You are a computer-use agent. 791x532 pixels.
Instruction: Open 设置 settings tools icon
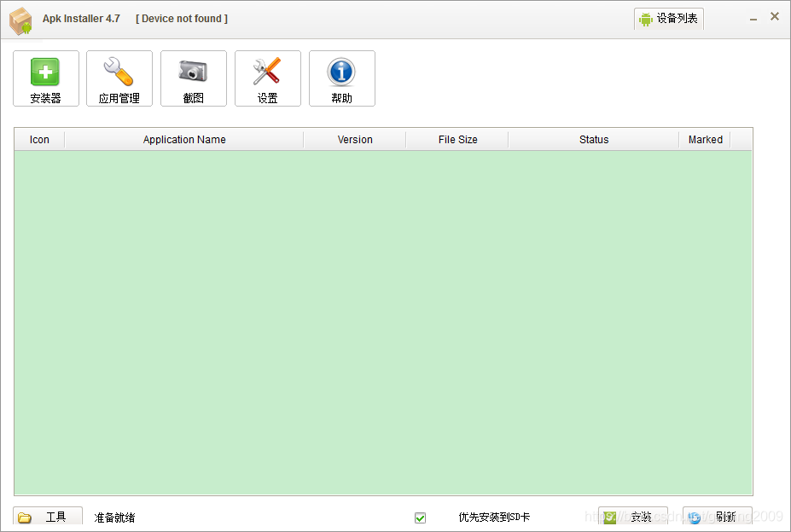coord(267,71)
